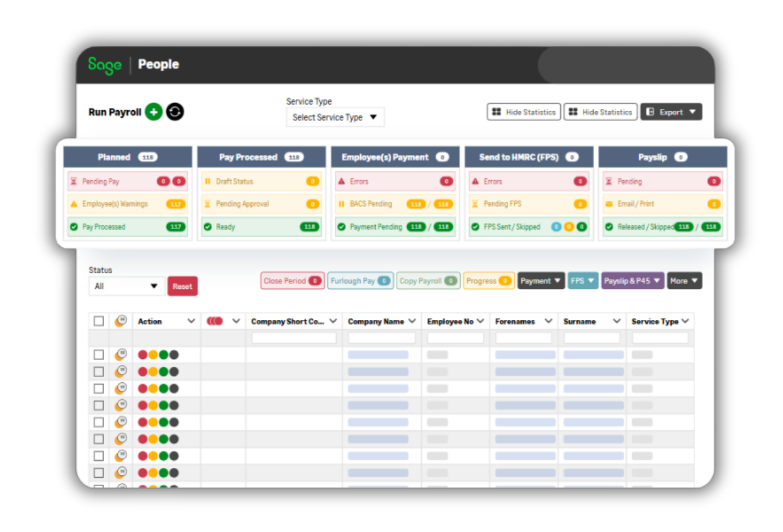Check the third employee row checkbox
Viewport: 783px width, 532px height.
(x=99, y=388)
